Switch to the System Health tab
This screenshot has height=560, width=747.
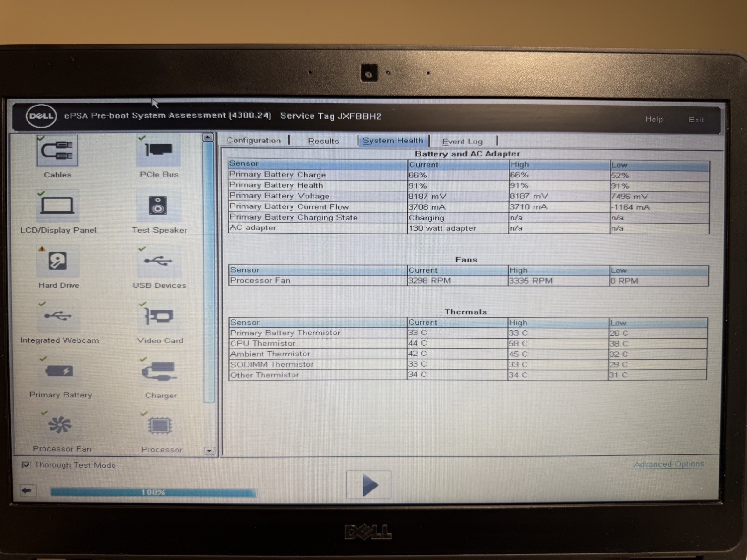point(393,141)
